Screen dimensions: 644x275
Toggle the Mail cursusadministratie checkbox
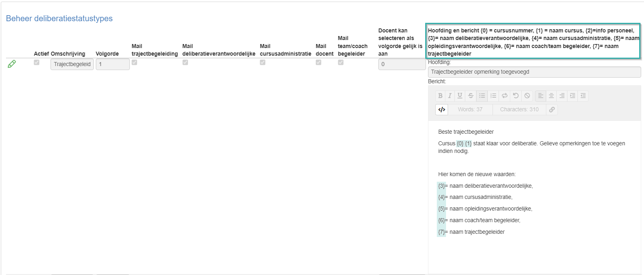pyautogui.click(x=262, y=62)
